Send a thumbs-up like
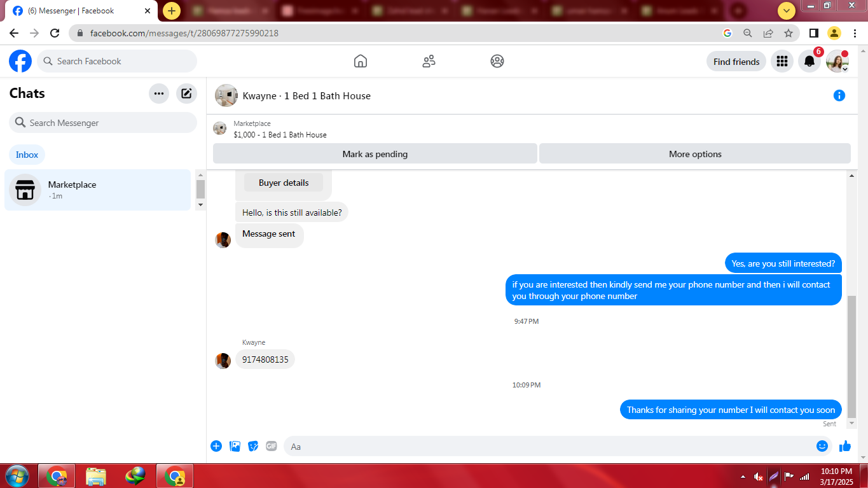This screenshot has height=488, width=868. point(845,446)
